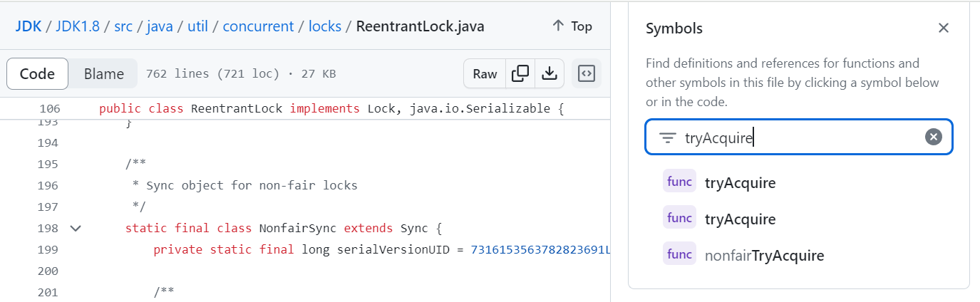
Task: Download the raw file
Action: click(549, 73)
